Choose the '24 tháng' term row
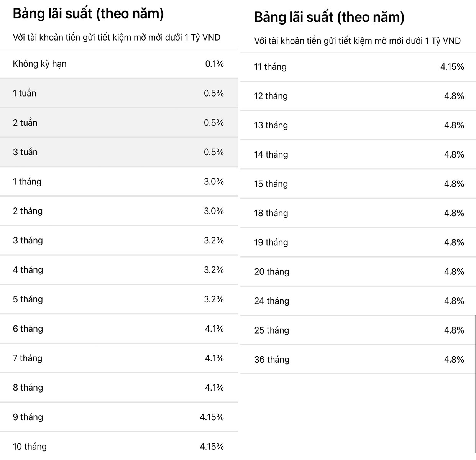 tap(358, 301)
